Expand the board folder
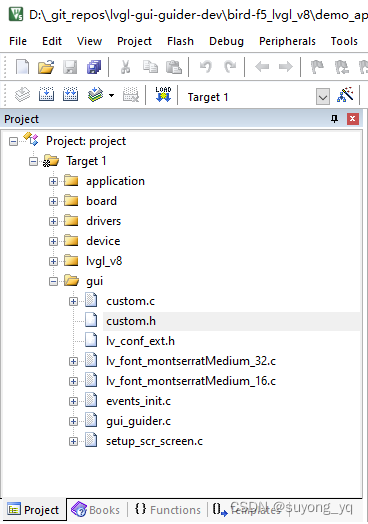The width and height of the screenshot is (368, 524). pyautogui.click(x=53, y=202)
